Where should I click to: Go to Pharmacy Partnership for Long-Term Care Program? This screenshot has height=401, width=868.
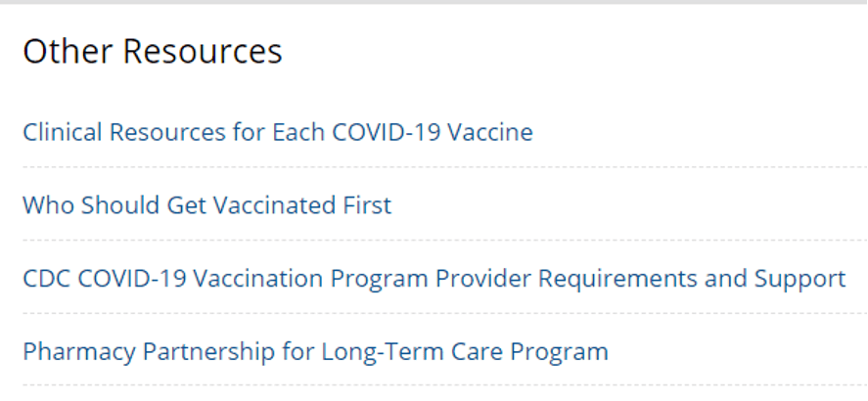pyautogui.click(x=315, y=351)
